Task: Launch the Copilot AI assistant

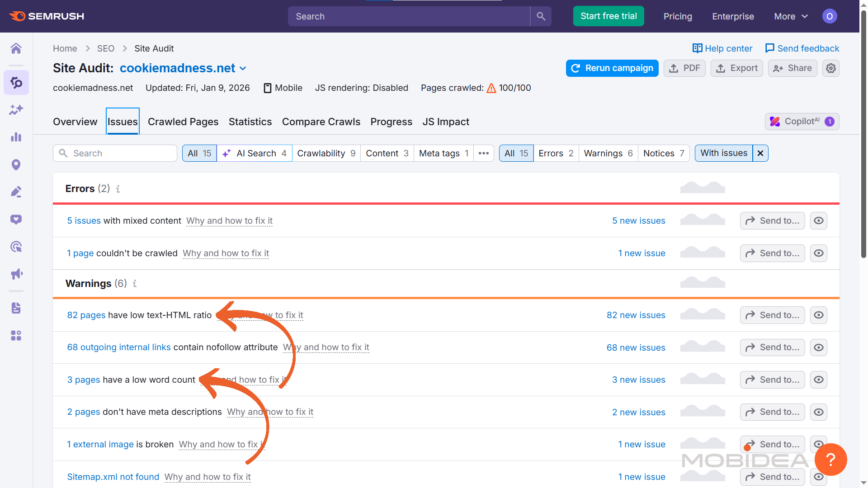Action: (802, 121)
